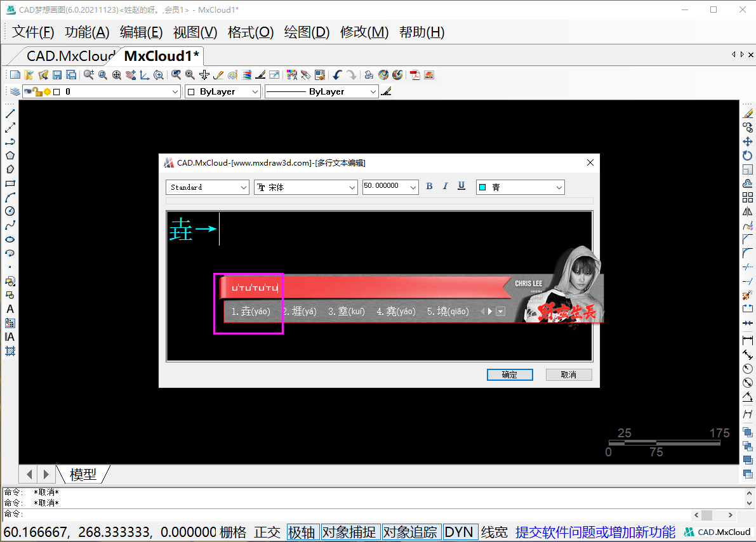Image resolution: width=756 pixels, height=542 pixels.
Task: Select the Undo arrow icon
Action: pos(337,74)
